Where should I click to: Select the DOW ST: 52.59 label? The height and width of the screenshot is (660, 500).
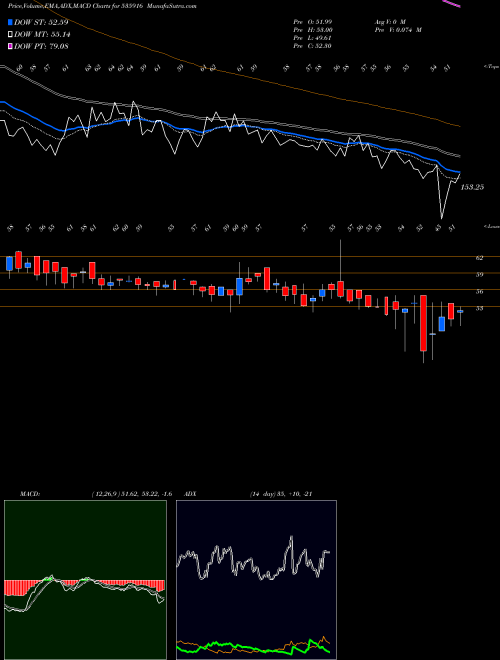(41, 22)
